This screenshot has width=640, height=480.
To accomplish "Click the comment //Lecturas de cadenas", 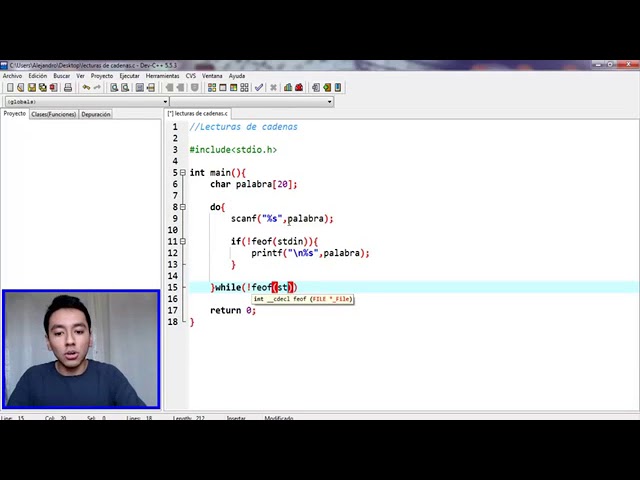I will point(244,127).
